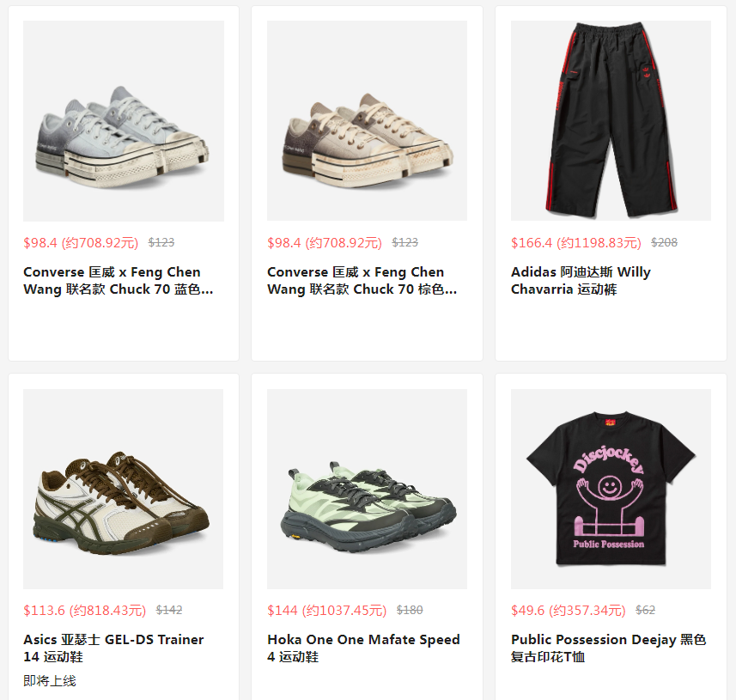Viewport: 736px width, 700px height.
Task: Click the $113.6 (约818.43元) Asics price
Action: pos(84,611)
